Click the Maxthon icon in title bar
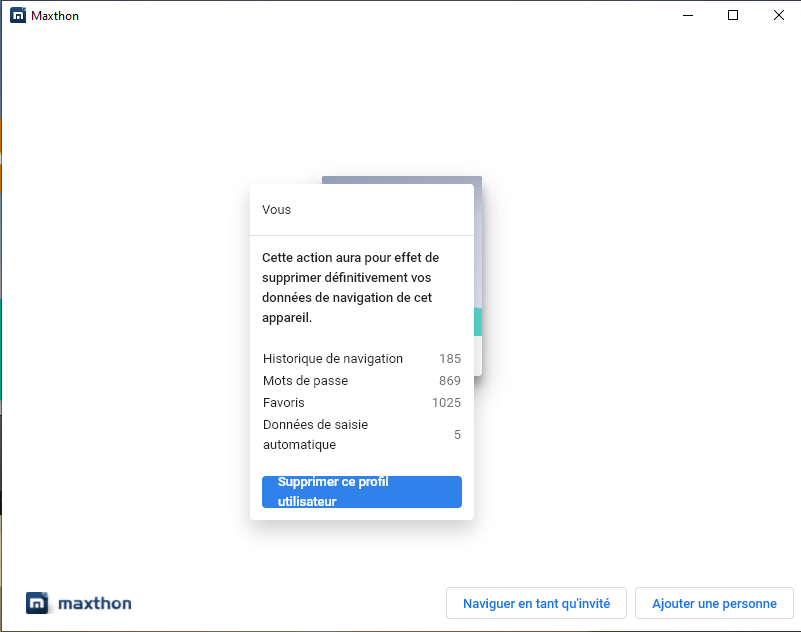Screen dimensions: 801x632 [18, 15]
